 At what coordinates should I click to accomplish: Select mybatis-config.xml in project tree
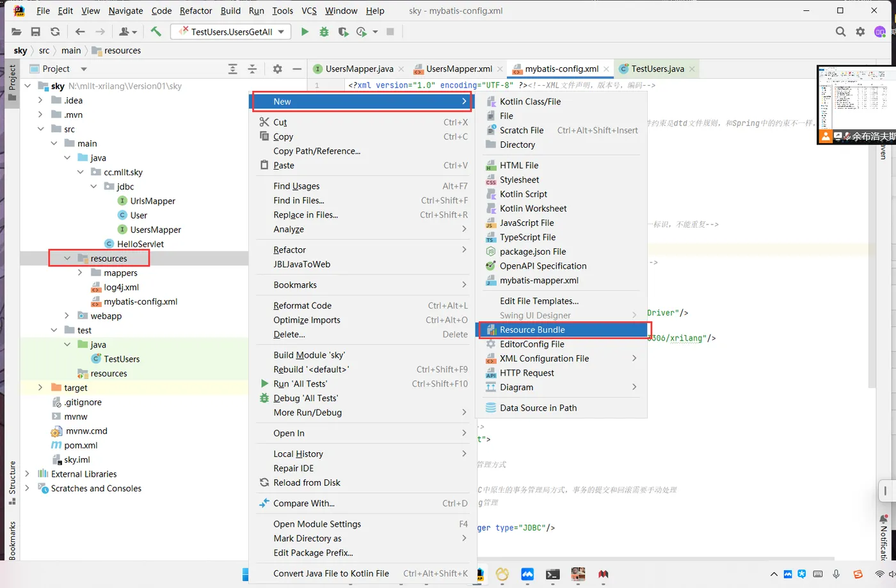pos(140,301)
